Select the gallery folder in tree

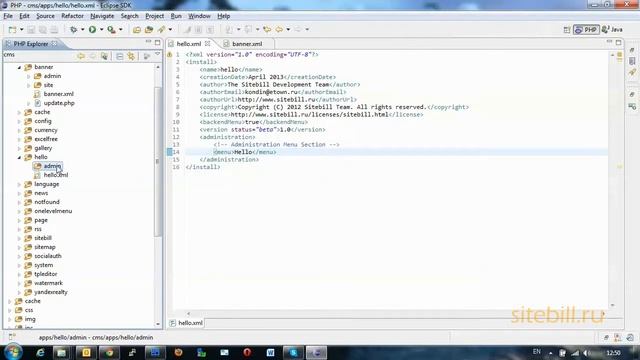pos(43,148)
